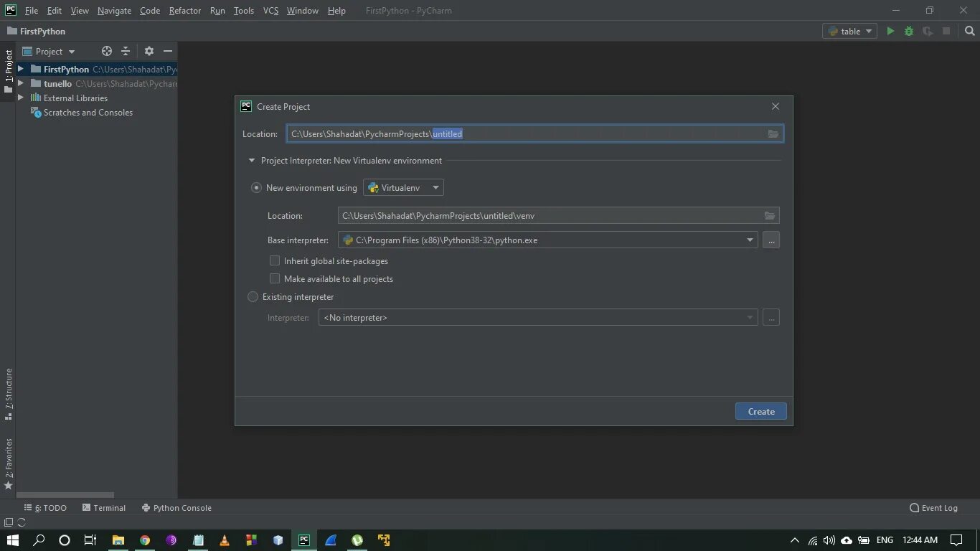Click the 12:44 AM clock
The width and height of the screenshot is (980, 551).
point(920,540)
